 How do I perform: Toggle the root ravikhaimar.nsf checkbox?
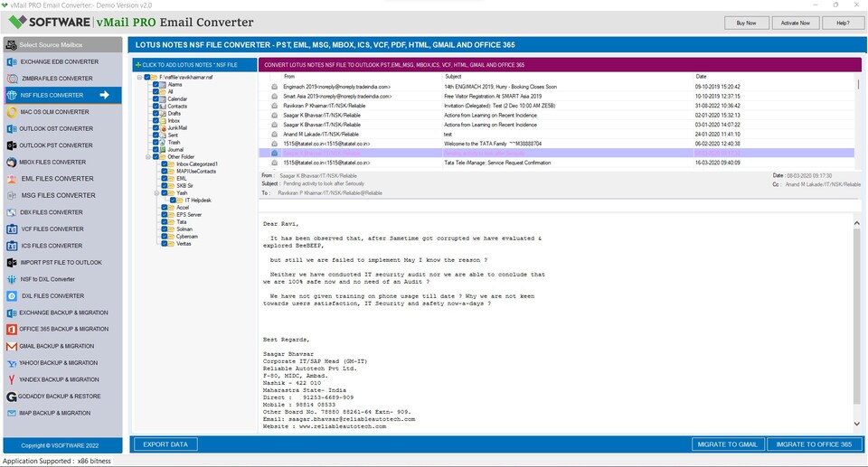[x=147, y=78]
